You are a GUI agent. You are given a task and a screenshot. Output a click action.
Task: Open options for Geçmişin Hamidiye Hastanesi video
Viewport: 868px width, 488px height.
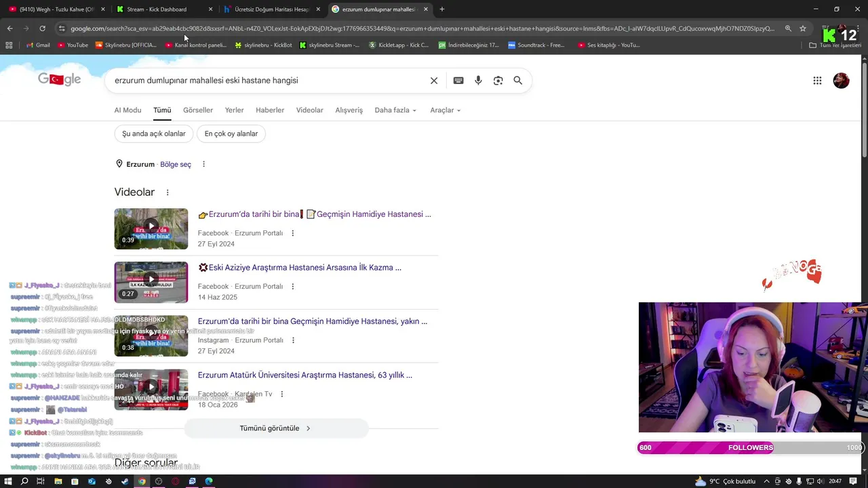(x=293, y=233)
